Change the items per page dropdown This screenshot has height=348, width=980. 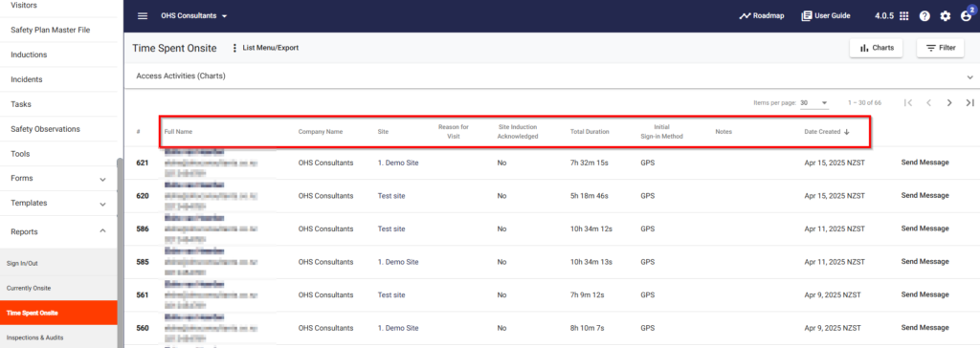click(813, 102)
